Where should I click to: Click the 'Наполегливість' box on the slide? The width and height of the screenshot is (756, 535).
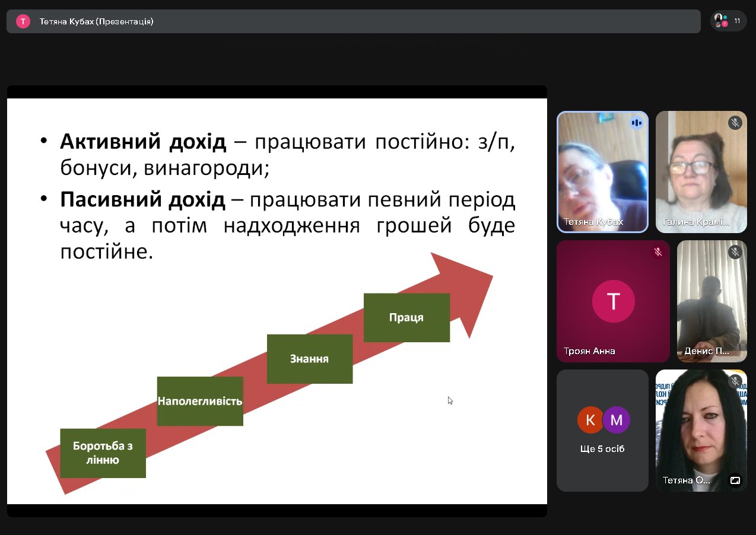[x=200, y=401]
